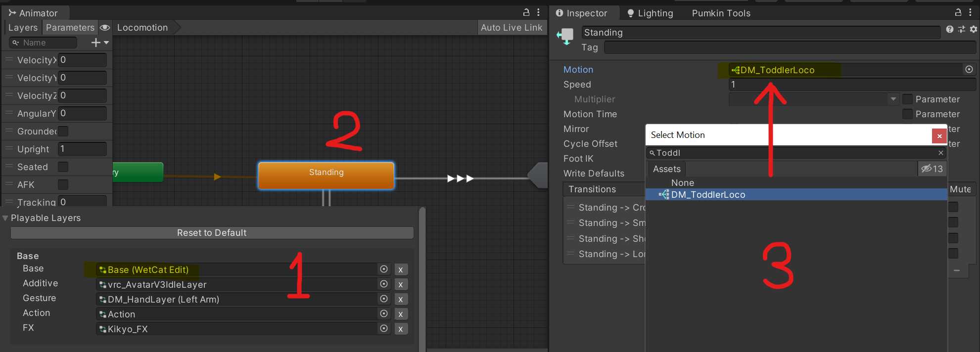This screenshot has width=980, height=352.
Task: Toggle the Auto Live Link button
Action: 511,28
